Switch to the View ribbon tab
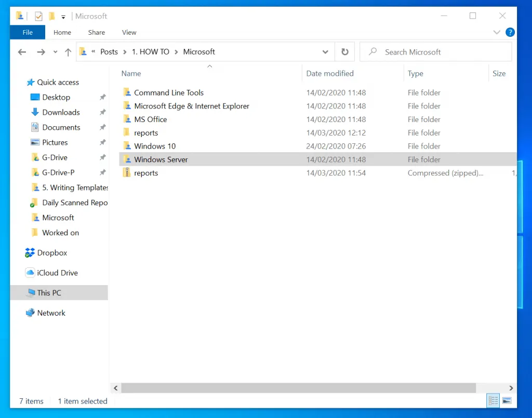Screen dimensions: 532x418 click(129, 32)
